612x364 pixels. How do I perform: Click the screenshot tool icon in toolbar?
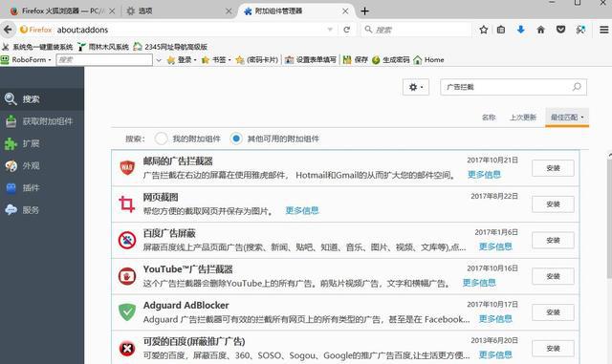coord(580,30)
